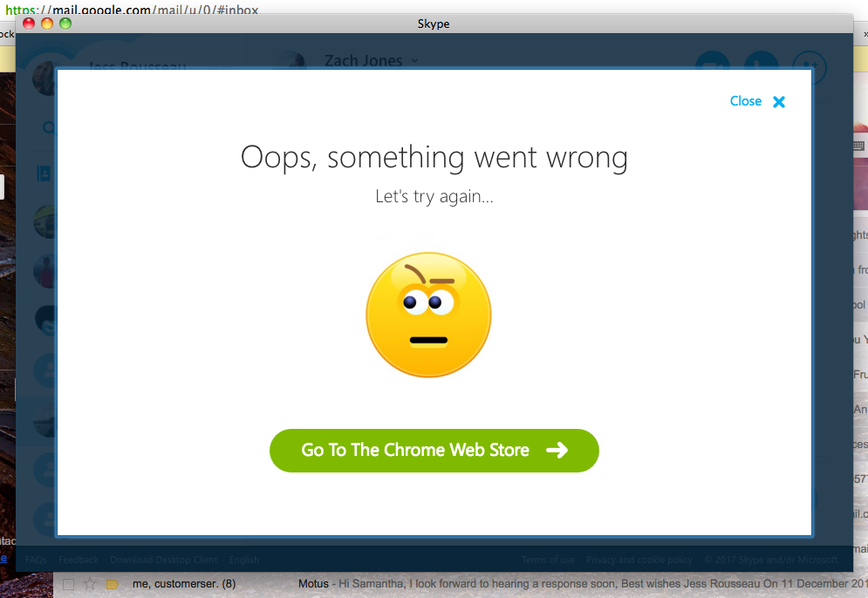Click the 'Oops, something went wrong' heading

click(434, 158)
